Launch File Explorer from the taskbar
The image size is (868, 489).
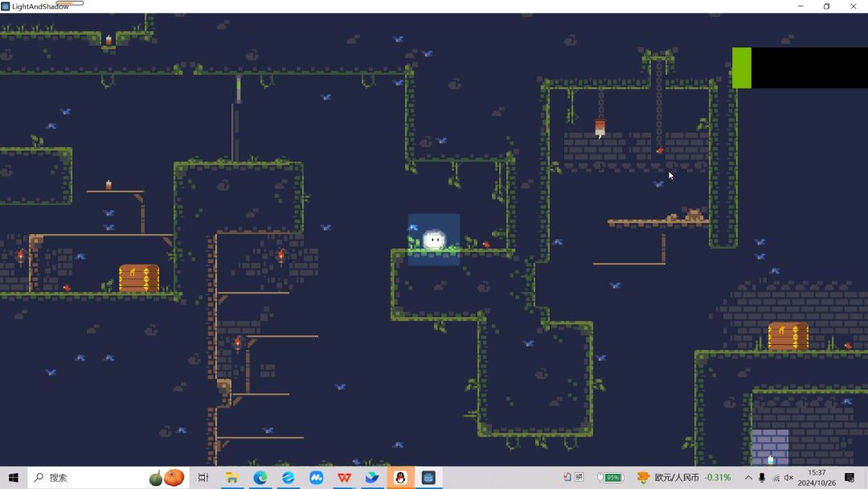(231, 478)
